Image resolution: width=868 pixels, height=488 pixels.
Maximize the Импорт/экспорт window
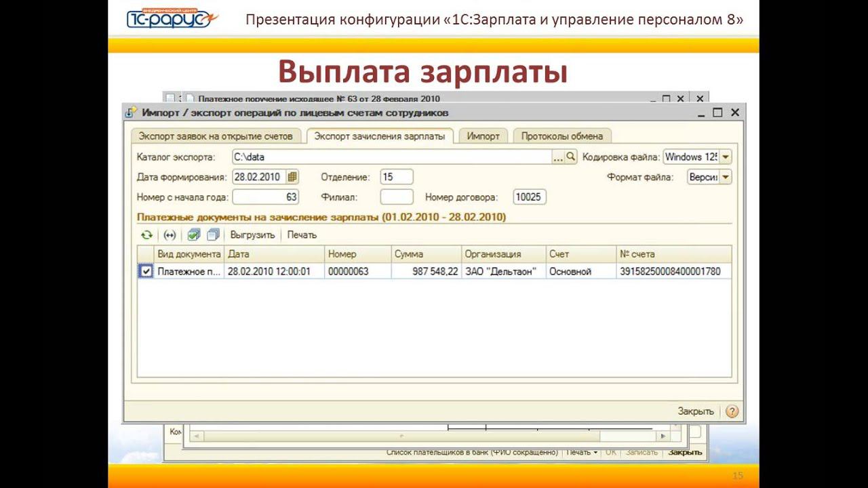click(x=717, y=113)
